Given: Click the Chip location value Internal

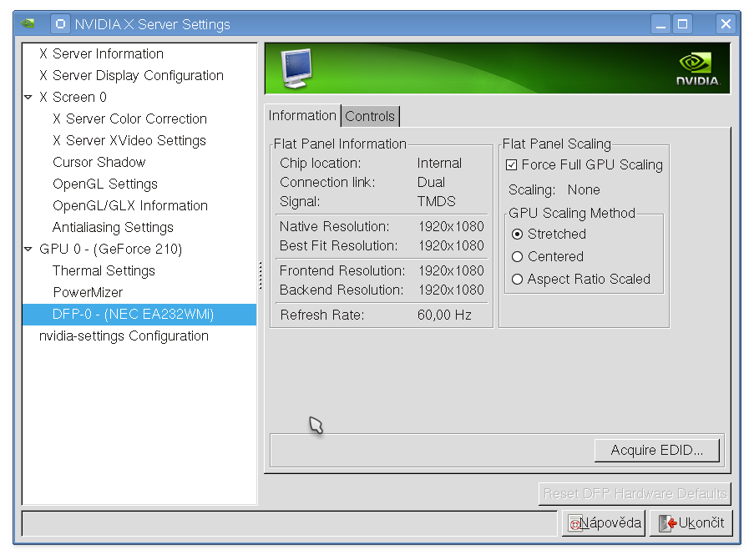Looking at the screenshot, I should click(x=439, y=163).
